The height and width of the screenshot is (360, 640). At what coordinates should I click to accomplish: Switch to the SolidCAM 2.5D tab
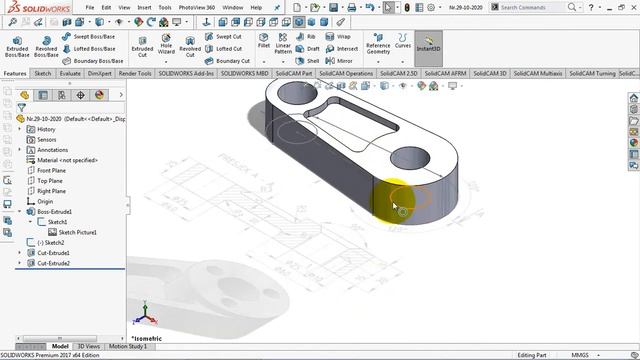(398, 73)
